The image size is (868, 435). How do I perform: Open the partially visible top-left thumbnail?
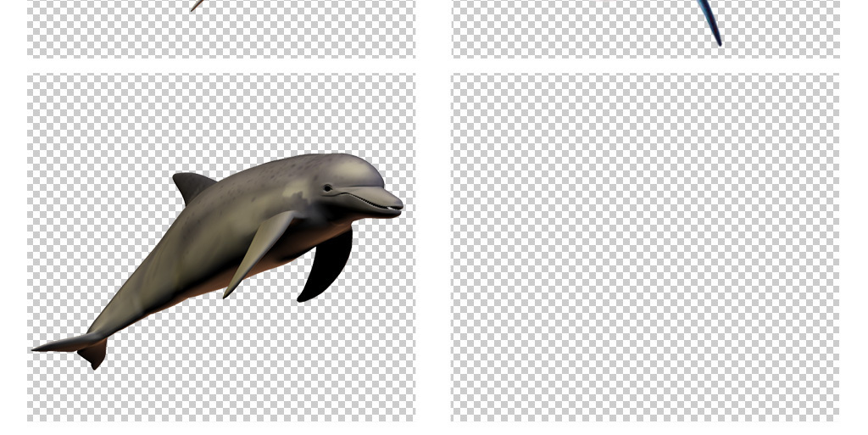(x=221, y=28)
